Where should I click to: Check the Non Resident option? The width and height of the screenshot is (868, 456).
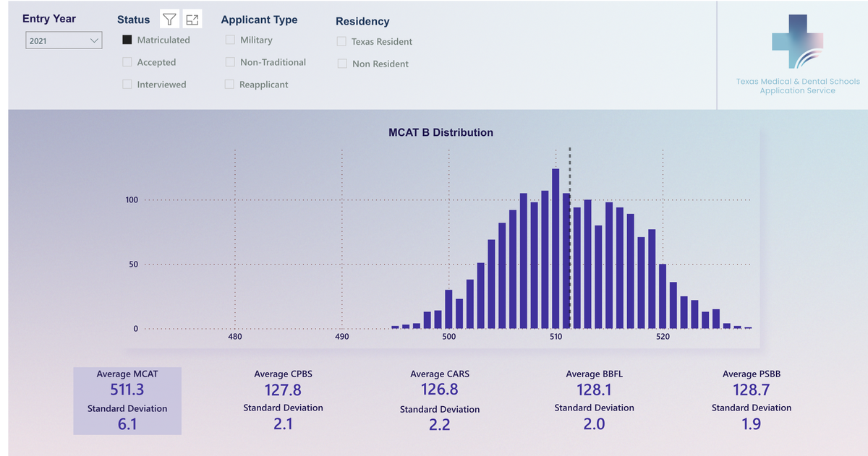[x=341, y=64]
